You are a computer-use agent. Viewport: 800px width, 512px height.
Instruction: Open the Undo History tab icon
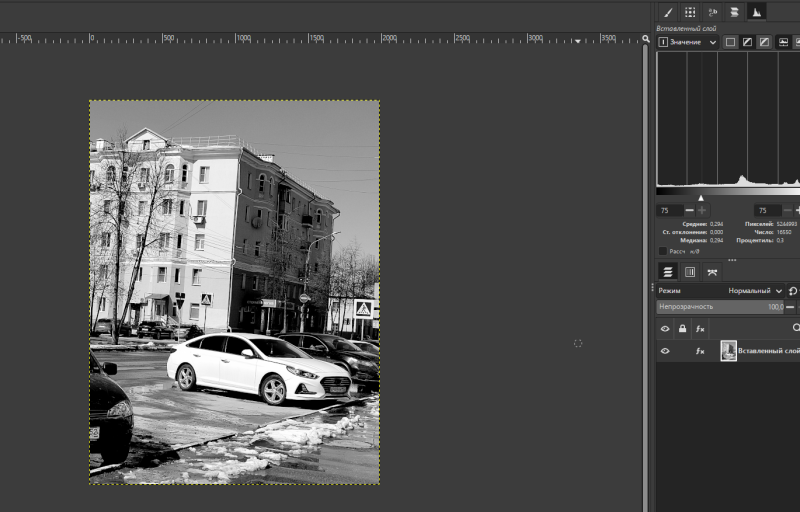(712, 12)
